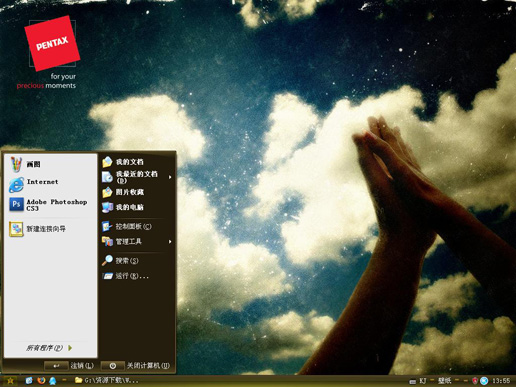The height and width of the screenshot is (387, 516).
Task: Open 图片收藏 folder
Action: tap(137, 192)
